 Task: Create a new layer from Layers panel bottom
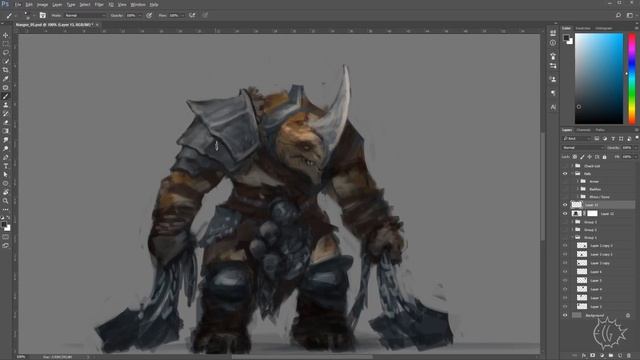(620, 356)
